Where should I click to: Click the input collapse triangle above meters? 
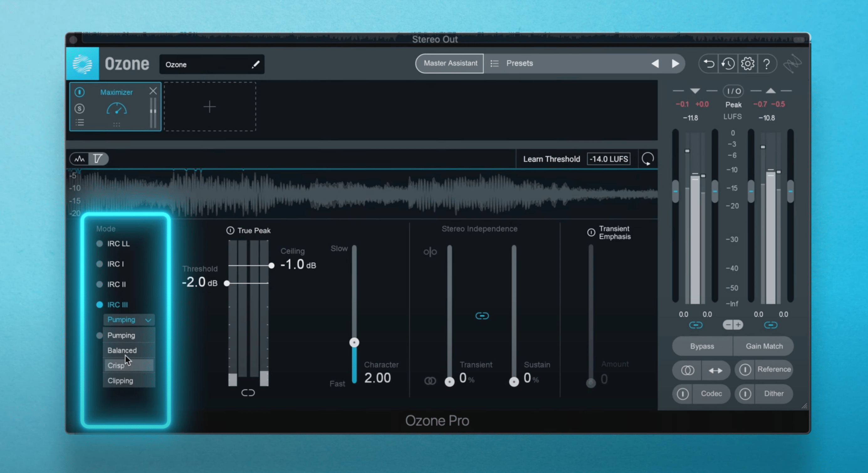tap(695, 91)
